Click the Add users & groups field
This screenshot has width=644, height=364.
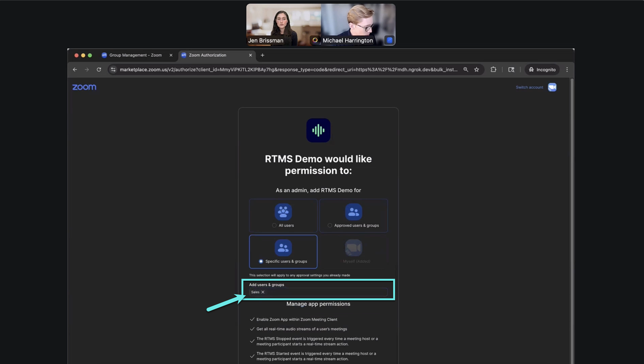tap(325, 292)
